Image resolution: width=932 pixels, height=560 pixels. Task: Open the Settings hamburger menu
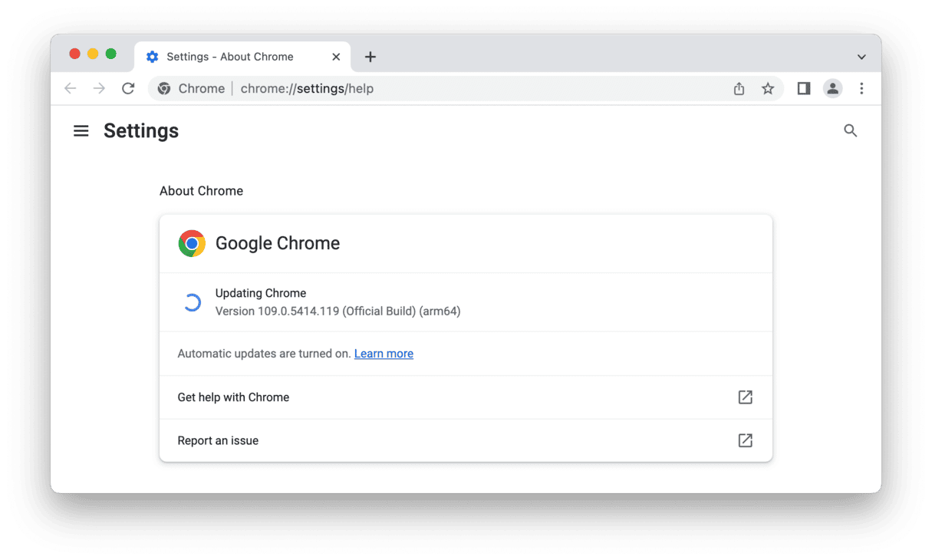(81, 131)
